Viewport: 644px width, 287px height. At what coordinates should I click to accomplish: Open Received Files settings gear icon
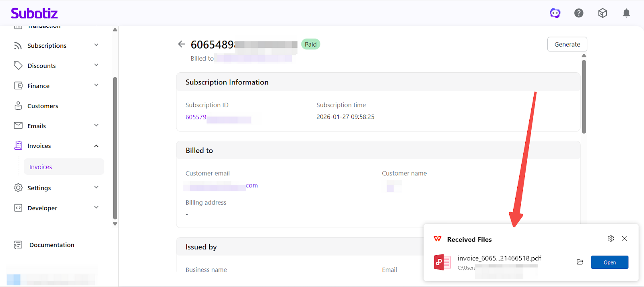(x=611, y=239)
